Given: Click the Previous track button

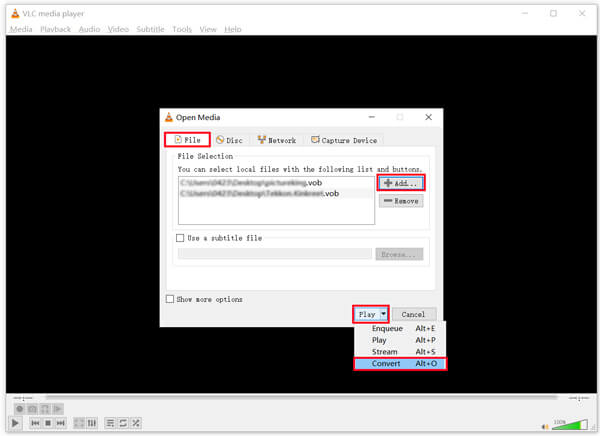Looking at the screenshot, I should point(35,423).
